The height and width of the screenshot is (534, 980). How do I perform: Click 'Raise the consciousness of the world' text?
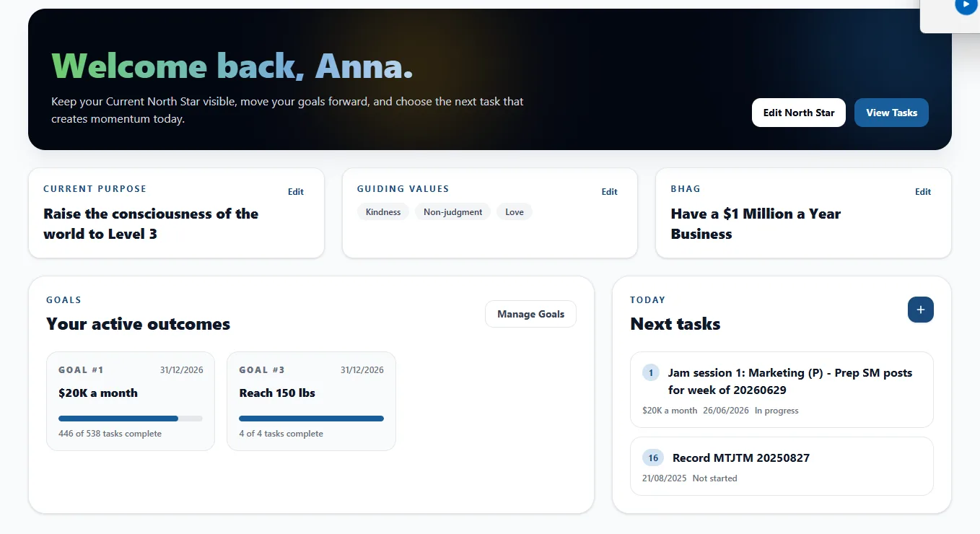tap(151, 224)
